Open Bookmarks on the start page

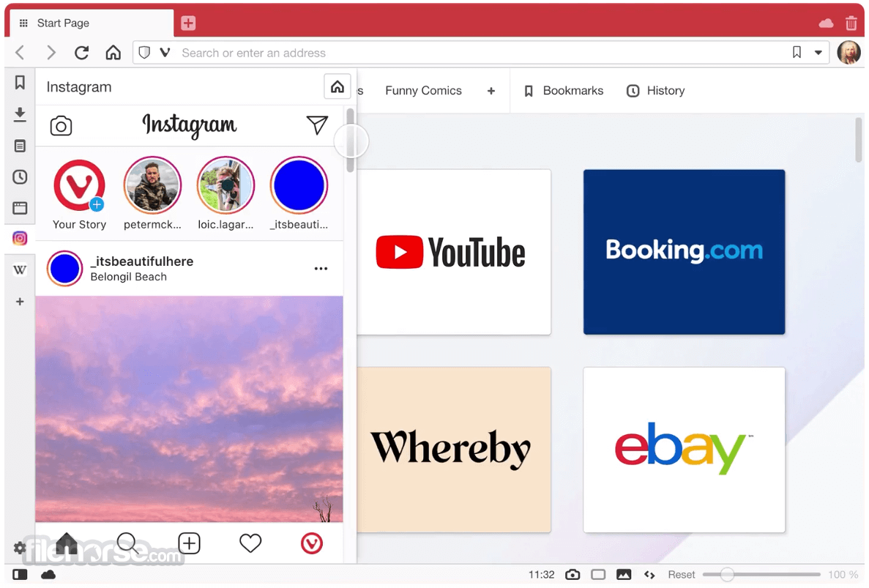[x=564, y=90]
